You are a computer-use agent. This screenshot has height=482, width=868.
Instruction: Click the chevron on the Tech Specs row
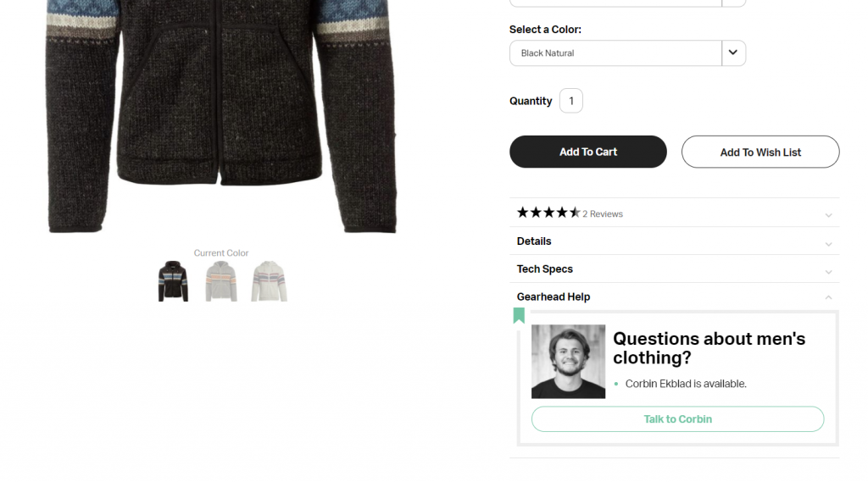coord(828,272)
